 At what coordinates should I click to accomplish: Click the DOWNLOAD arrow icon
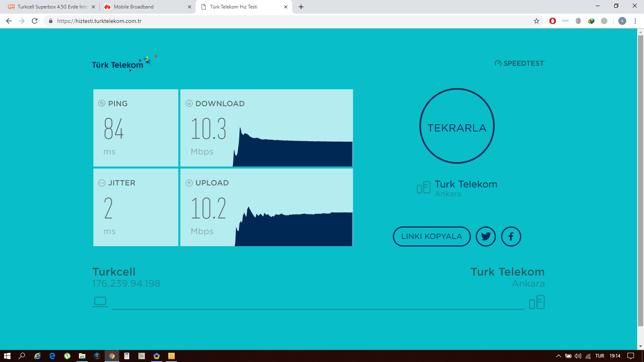(x=189, y=103)
